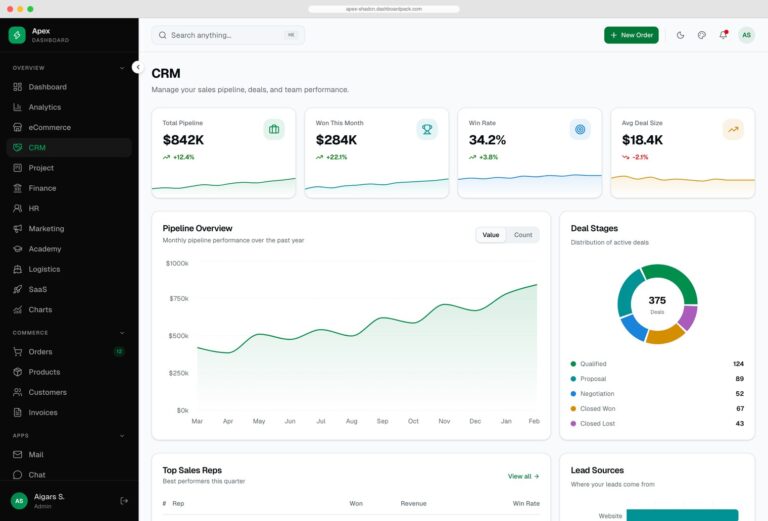Go to eCommerce in sidebar
The image size is (768, 521).
[x=69, y=127]
